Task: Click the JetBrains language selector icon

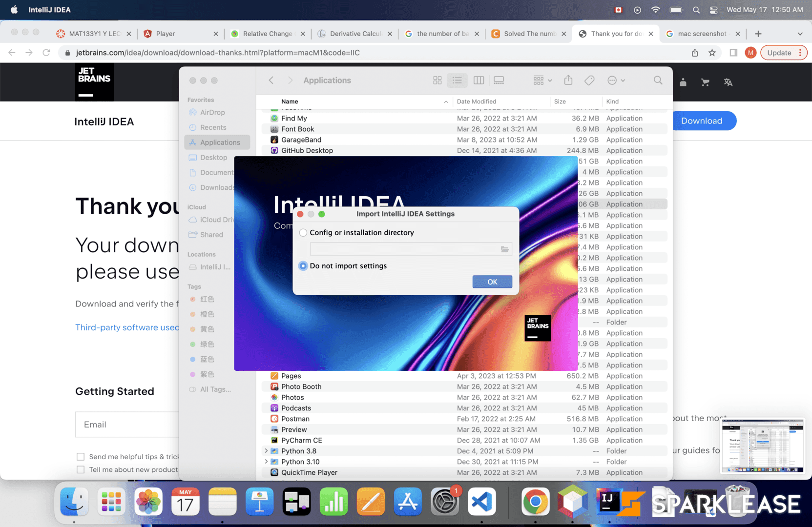Action: 728,82
